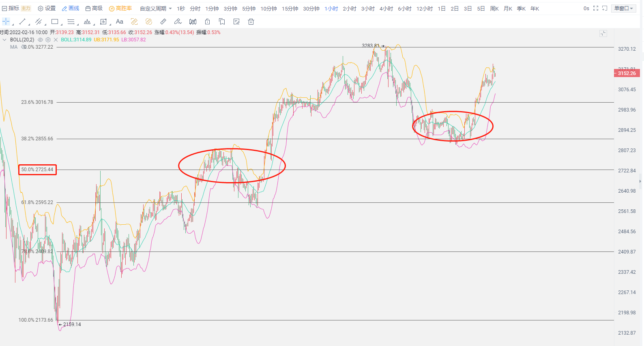
Task: Click the collapse chart corner icon
Action: point(603,33)
